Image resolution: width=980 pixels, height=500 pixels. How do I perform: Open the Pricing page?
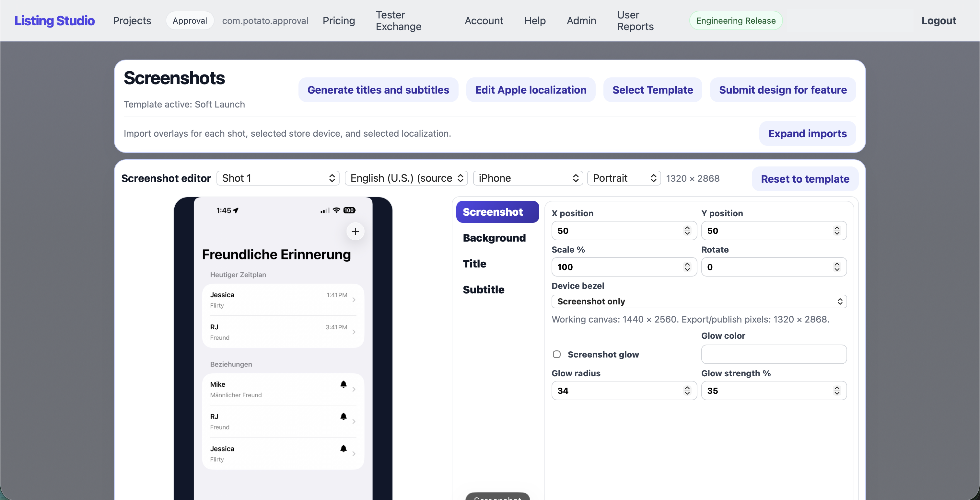coord(339,20)
